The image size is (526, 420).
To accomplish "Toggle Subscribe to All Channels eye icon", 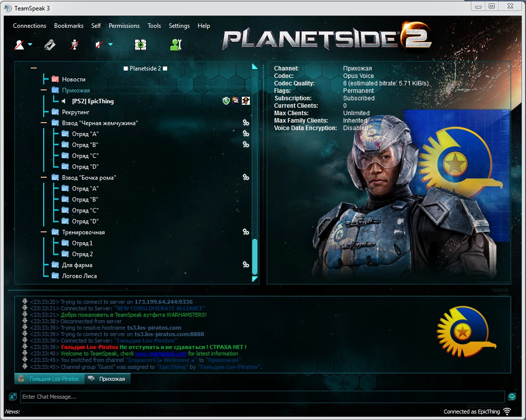I will tap(140, 45).
